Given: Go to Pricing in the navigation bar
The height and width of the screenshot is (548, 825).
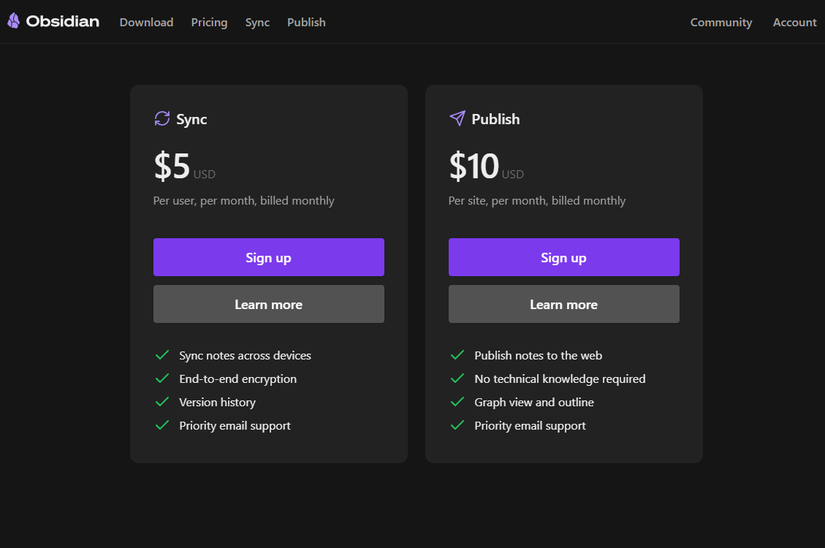Looking at the screenshot, I should tap(209, 22).
